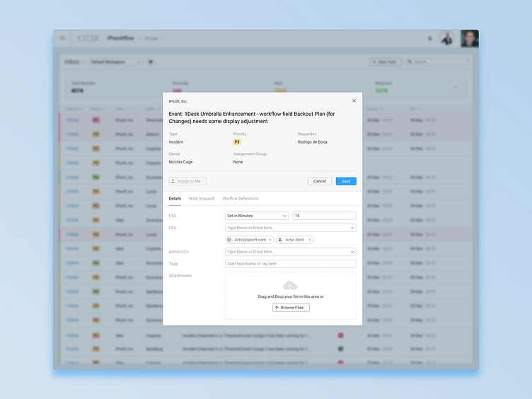Close the task dialog with the X icon
The image size is (532, 399).
coord(354,101)
